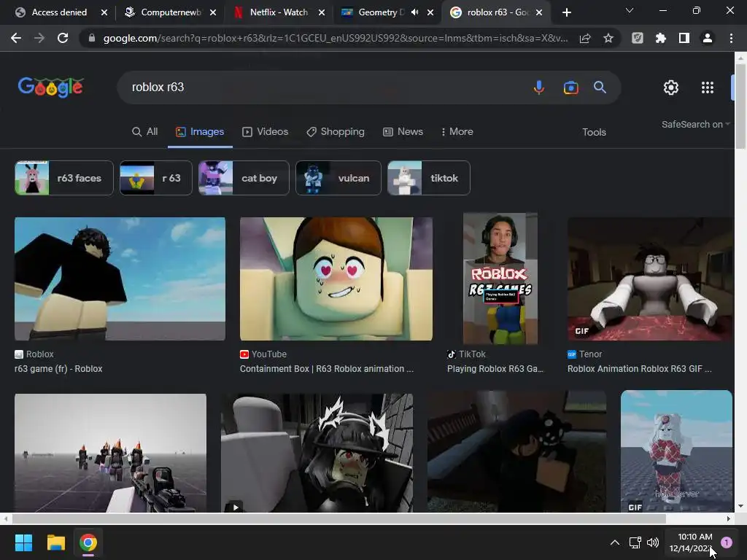Switch to the All results tab
The height and width of the screenshot is (560, 747).
click(x=145, y=131)
